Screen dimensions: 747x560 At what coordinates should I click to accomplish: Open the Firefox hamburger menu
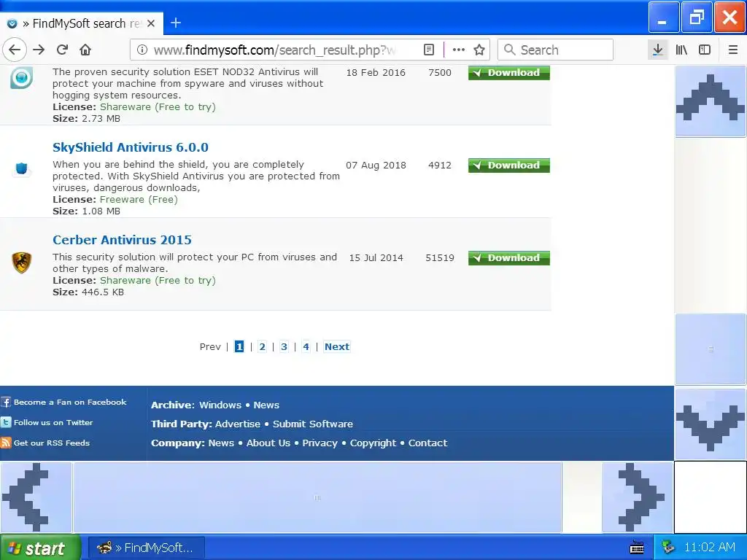pyautogui.click(x=732, y=50)
